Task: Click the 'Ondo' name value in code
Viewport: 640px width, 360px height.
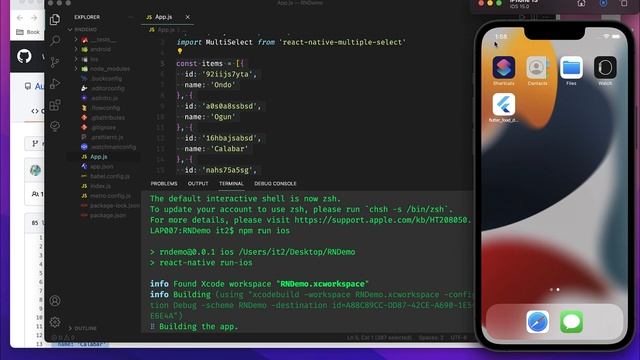Action: [222, 85]
